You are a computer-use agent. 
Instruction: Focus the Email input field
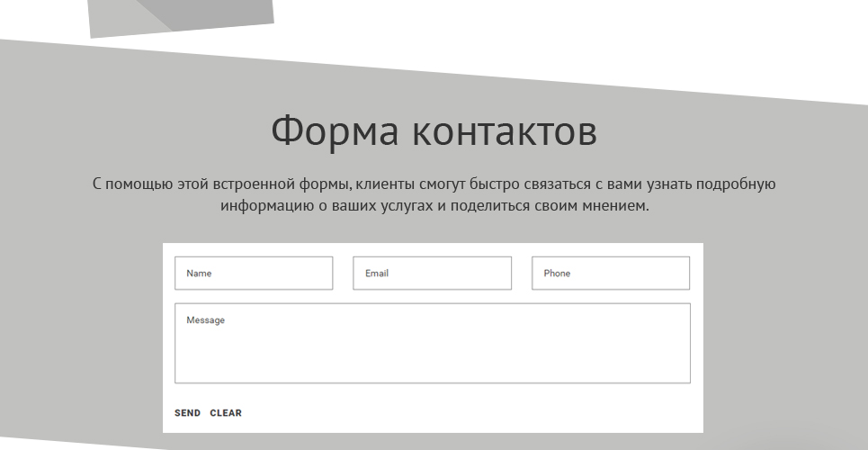coord(433,274)
